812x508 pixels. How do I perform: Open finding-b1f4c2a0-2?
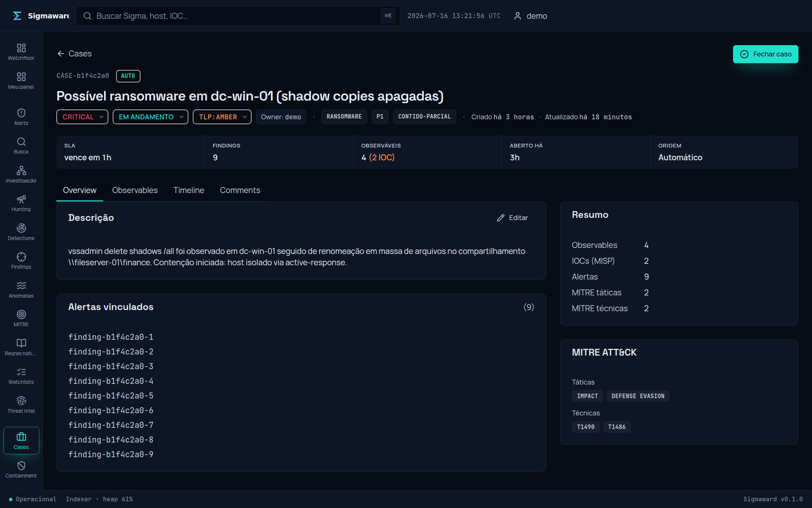coord(111,352)
